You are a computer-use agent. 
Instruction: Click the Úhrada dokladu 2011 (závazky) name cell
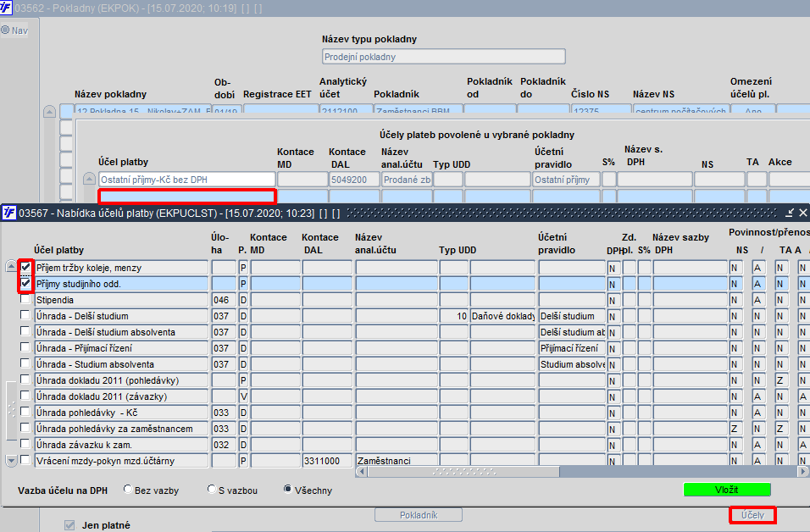tap(121, 396)
